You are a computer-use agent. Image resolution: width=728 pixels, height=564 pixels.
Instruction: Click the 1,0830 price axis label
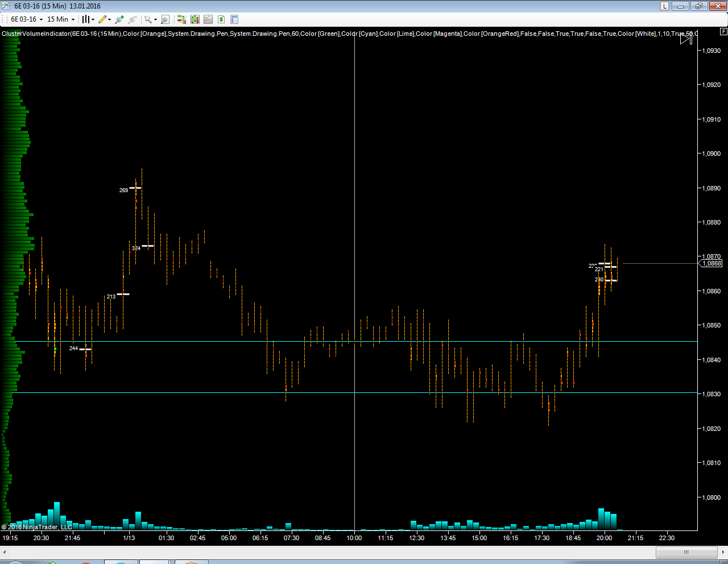(x=712, y=394)
